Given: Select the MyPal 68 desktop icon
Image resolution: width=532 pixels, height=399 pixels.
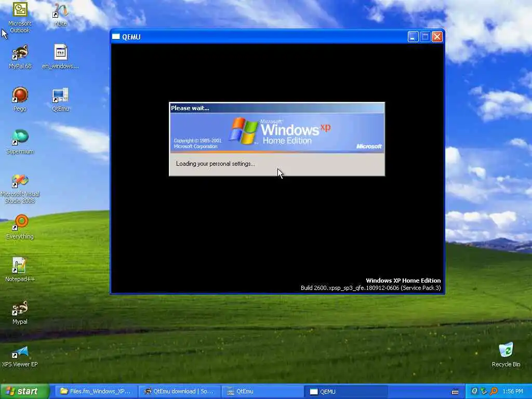Looking at the screenshot, I should [20, 57].
